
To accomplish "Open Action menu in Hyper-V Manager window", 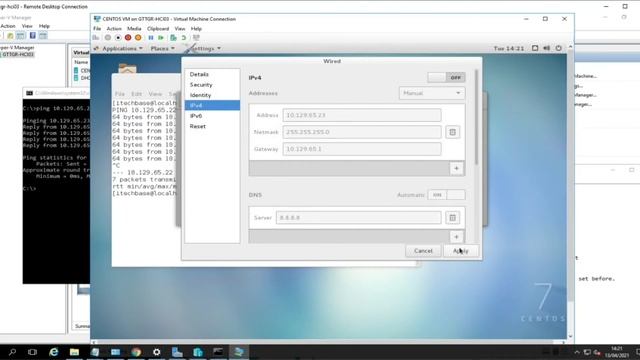I will (x=8, y=26).
